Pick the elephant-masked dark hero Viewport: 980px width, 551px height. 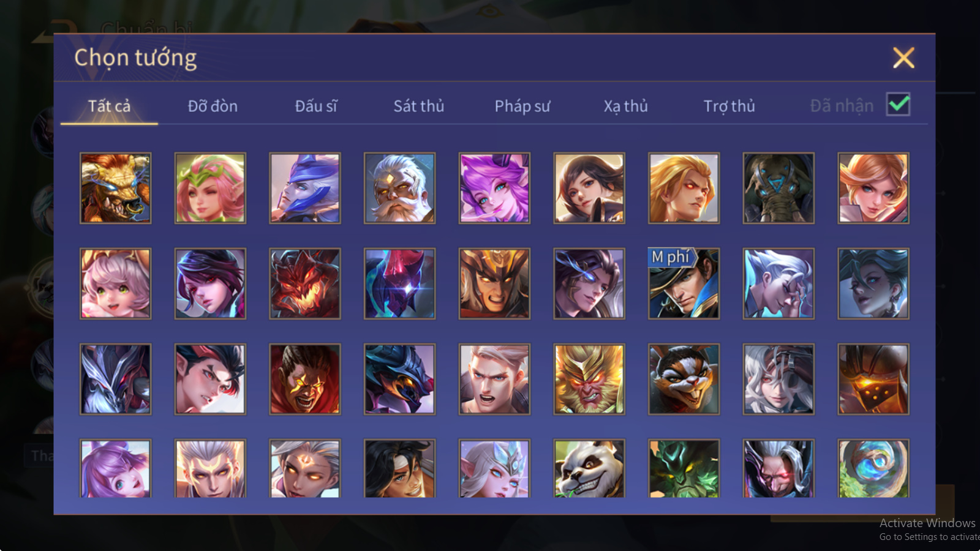778,188
